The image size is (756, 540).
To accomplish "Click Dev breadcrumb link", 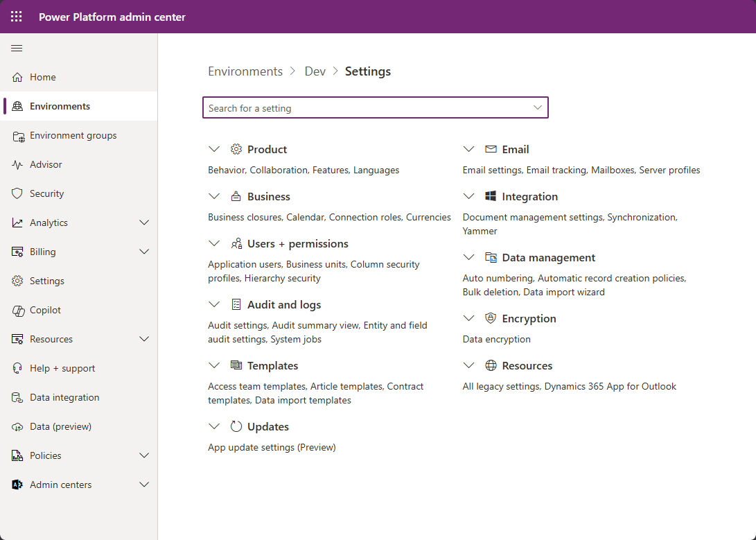I will click(x=315, y=71).
